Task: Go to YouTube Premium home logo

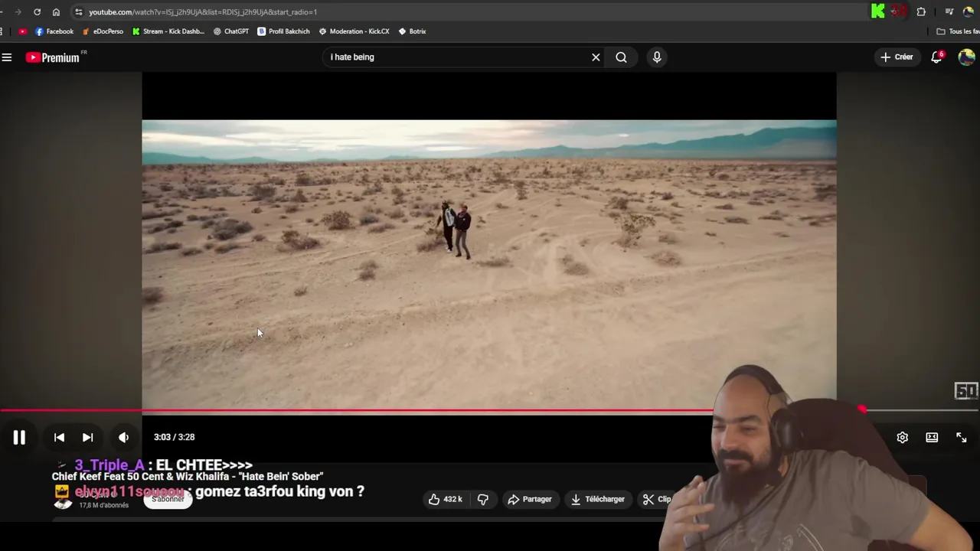Action: pos(53,57)
